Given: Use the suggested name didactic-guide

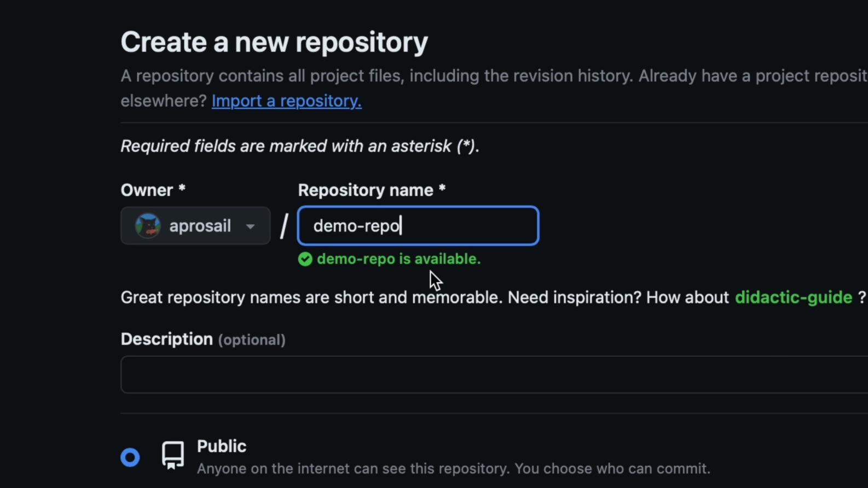Looking at the screenshot, I should (793, 298).
